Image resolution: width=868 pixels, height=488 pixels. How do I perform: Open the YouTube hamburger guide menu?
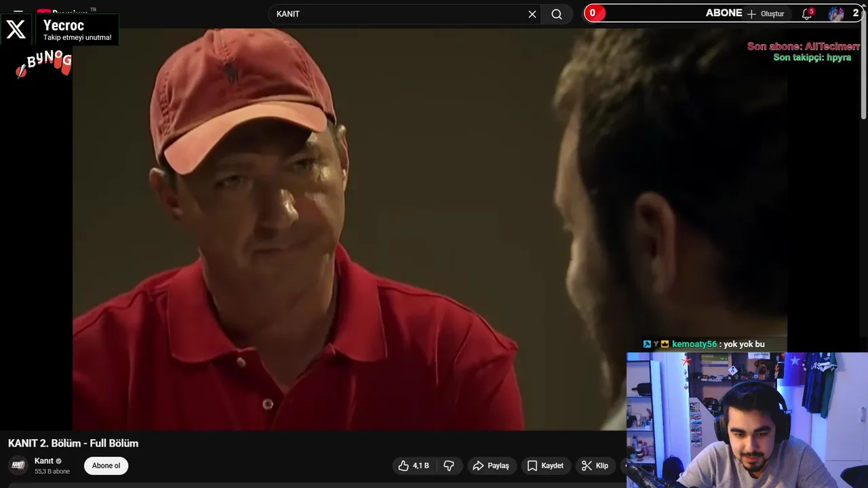[x=18, y=12]
